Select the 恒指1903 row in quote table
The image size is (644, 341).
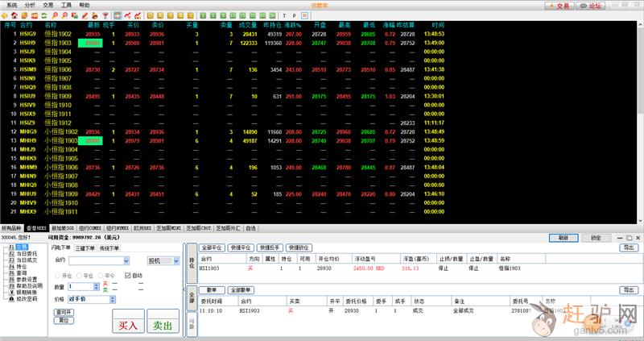pos(58,43)
